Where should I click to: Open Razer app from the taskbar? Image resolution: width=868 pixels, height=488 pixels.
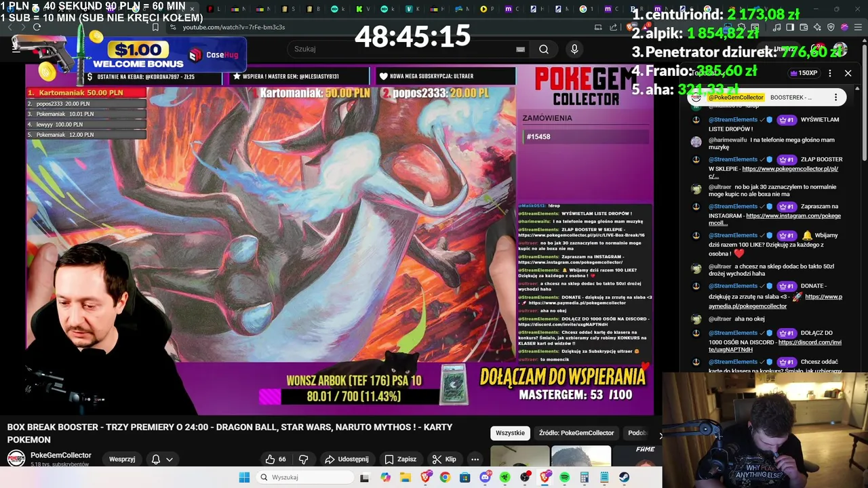[x=505, y=477]
